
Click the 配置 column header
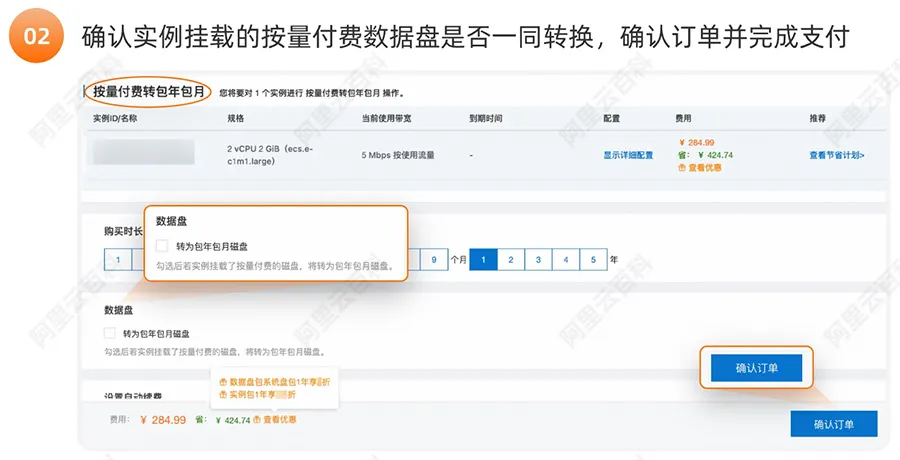(x=611, y=118)
